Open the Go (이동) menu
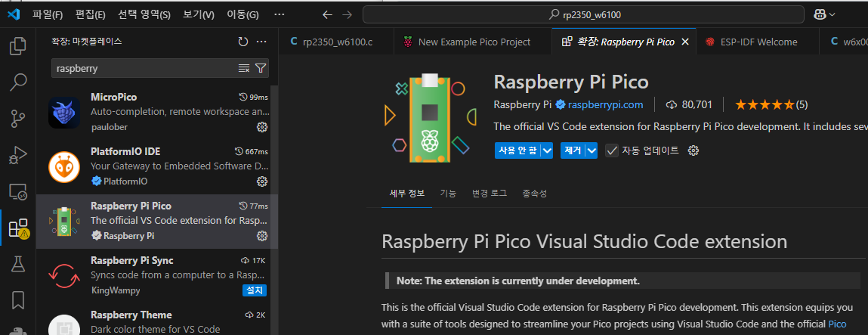 pyautogui.click(x=243, y=14)
